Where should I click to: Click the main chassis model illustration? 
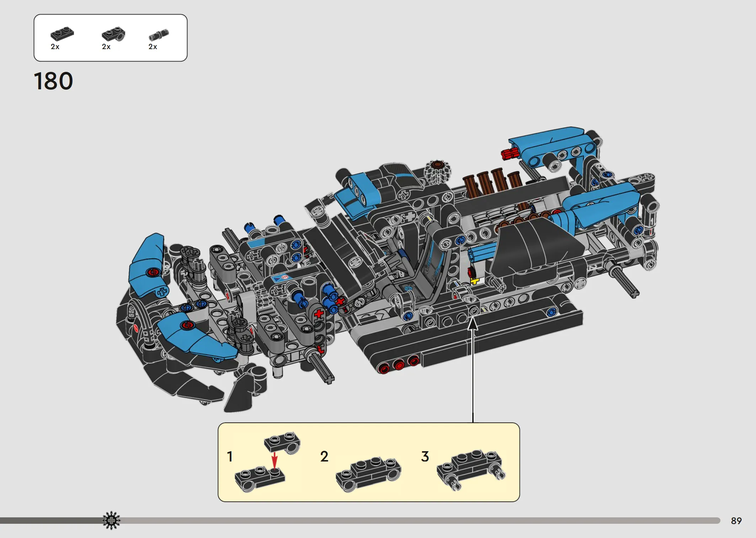tap(388, 269)
